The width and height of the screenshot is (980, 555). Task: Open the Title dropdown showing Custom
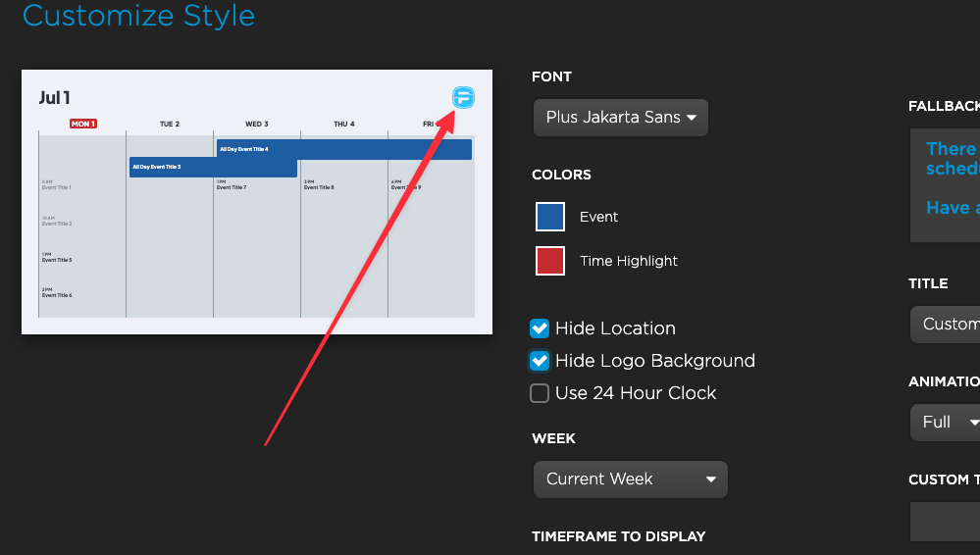tap(946, 325)
